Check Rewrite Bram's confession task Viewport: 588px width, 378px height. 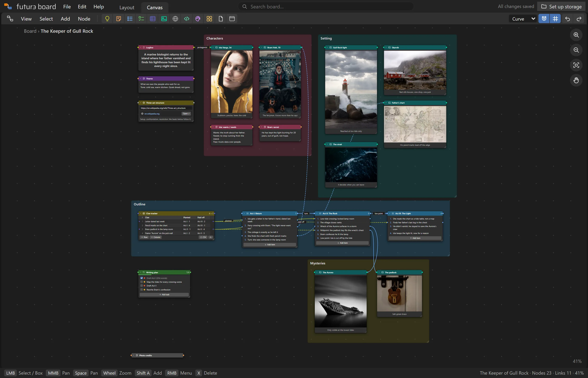pos(142,290)
